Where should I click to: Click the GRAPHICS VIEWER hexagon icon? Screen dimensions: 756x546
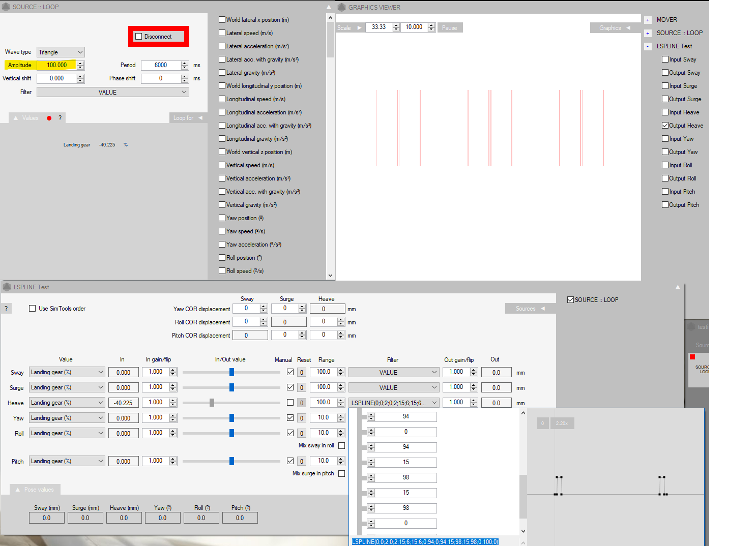[x=341, y=7]
